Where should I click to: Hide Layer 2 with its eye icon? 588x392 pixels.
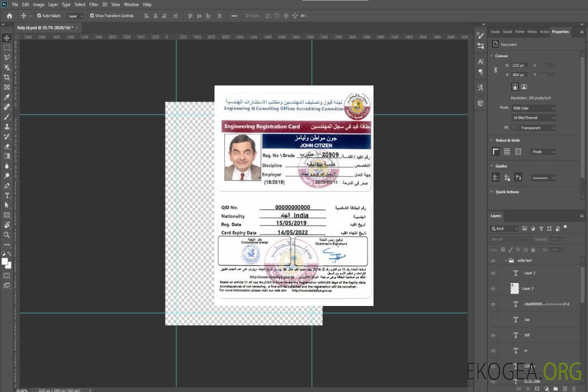[x=493, y=273]
